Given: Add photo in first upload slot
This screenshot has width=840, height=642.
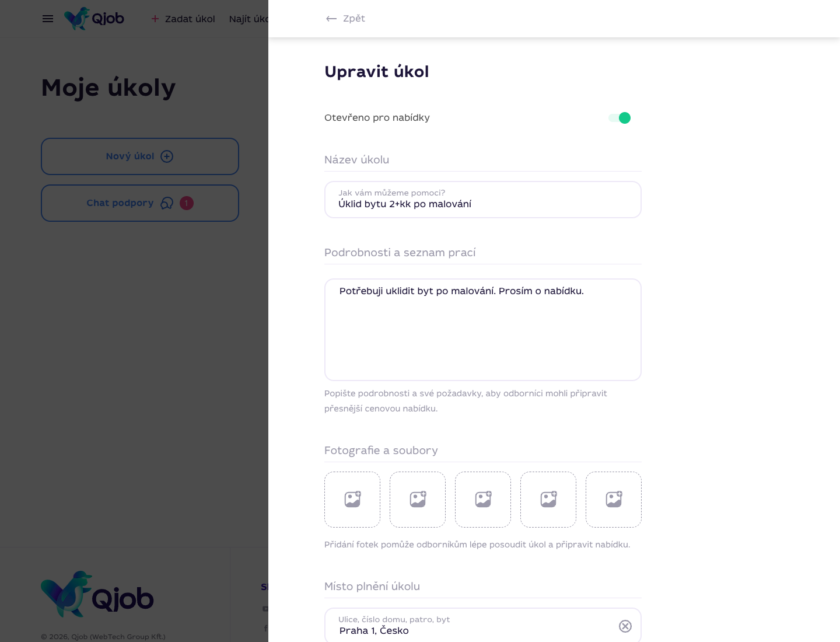Looking at the screenshot, I should [x=352, y=500].
